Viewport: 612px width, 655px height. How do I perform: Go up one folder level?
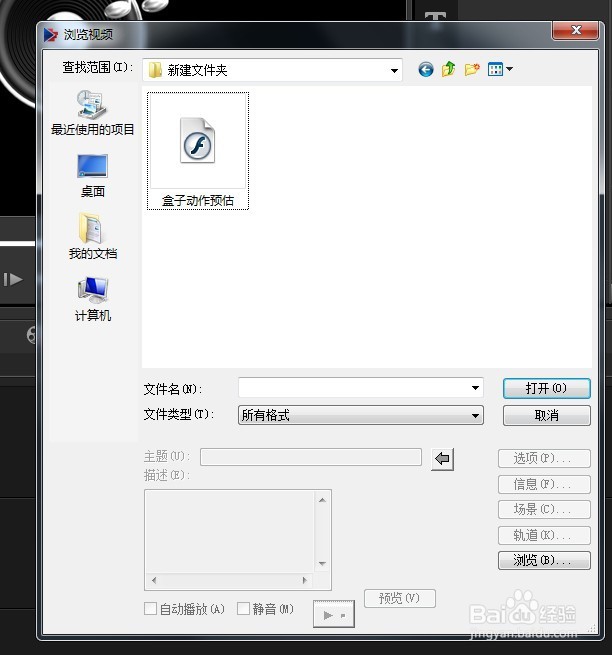[x=449, y=69]
